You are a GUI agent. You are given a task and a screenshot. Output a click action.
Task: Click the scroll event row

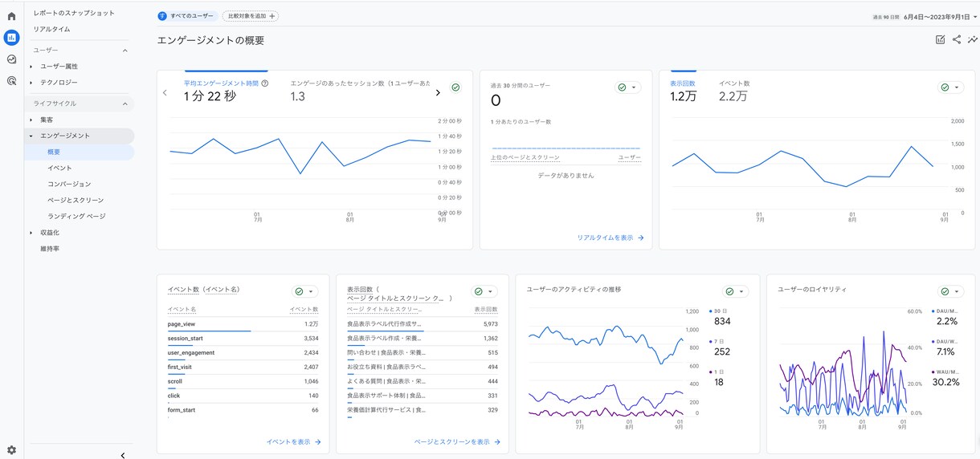click(x=243, y=382)
